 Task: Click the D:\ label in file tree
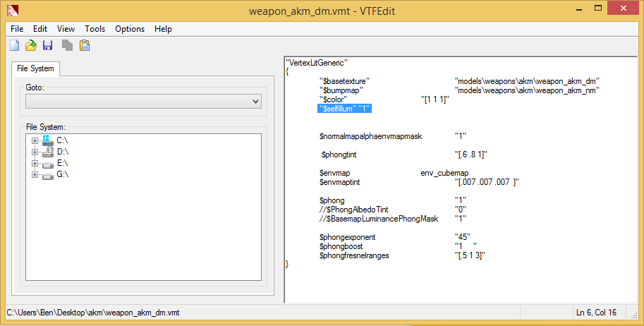pyautogui.click(x=63, y=152)
